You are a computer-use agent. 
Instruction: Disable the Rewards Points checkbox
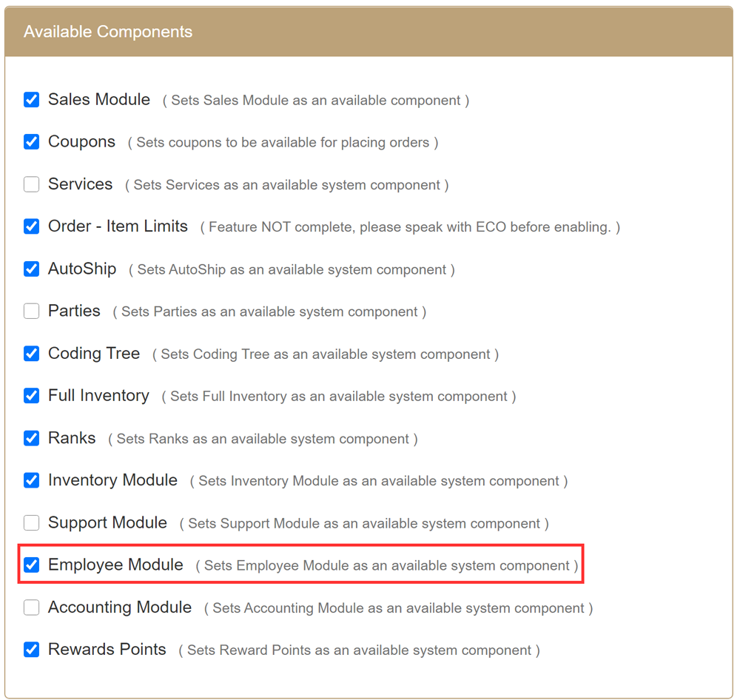click(31, 650)
